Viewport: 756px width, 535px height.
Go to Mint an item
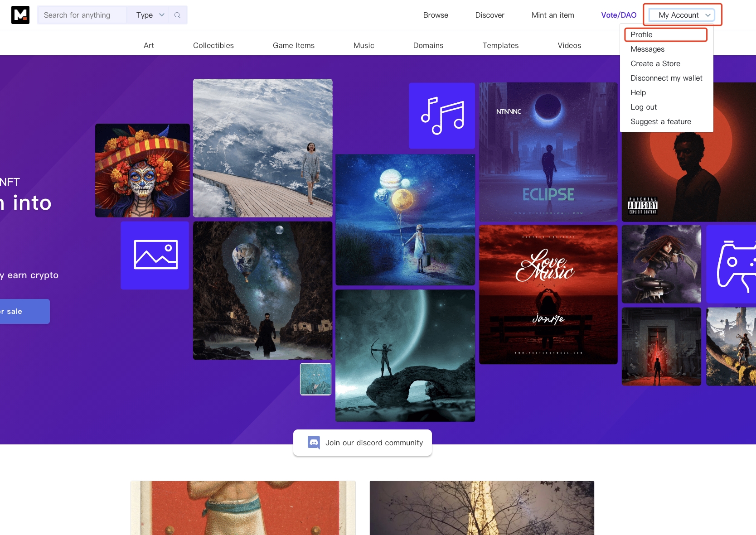pyautogui.click(x=552, y=15)
